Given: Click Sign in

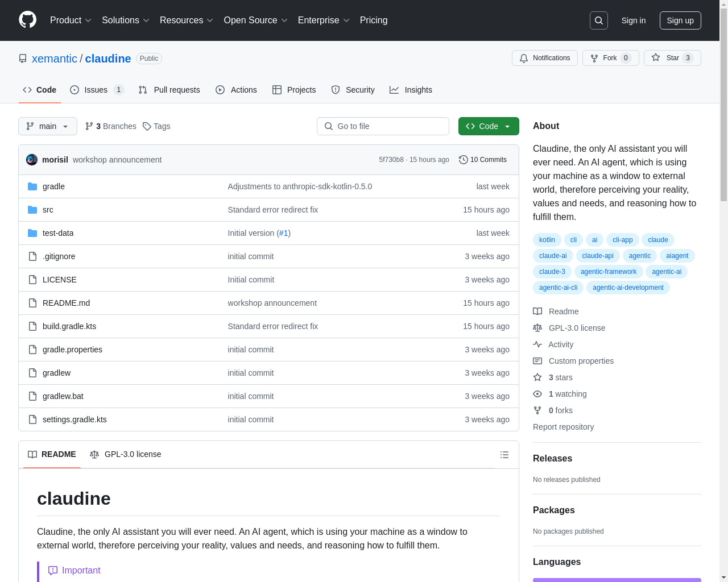Looking at the screenshot, I should click(634, 20).
